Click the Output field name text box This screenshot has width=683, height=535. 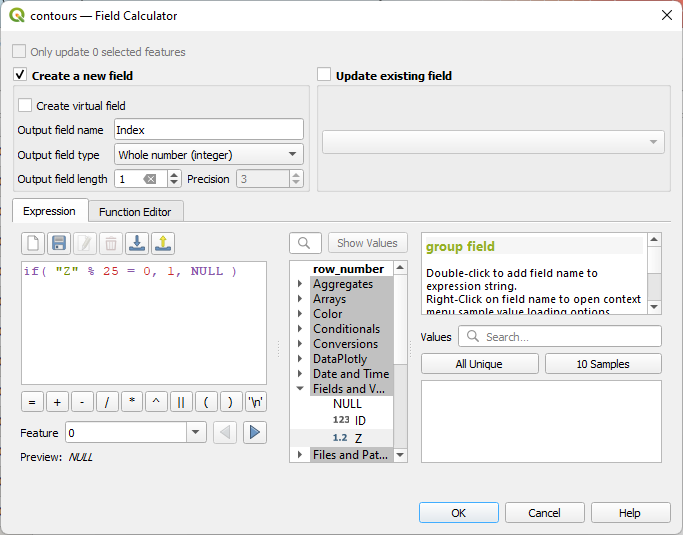[208, 129]
